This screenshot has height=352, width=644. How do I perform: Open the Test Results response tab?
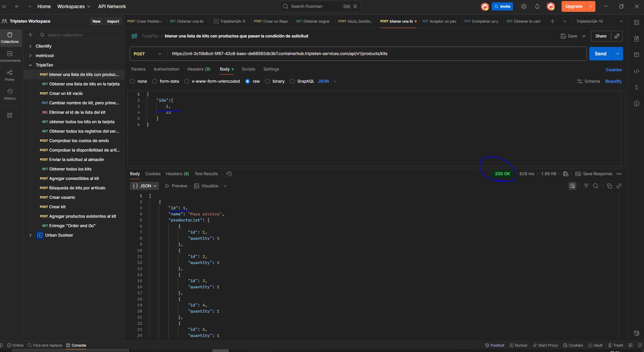point(206,174)
